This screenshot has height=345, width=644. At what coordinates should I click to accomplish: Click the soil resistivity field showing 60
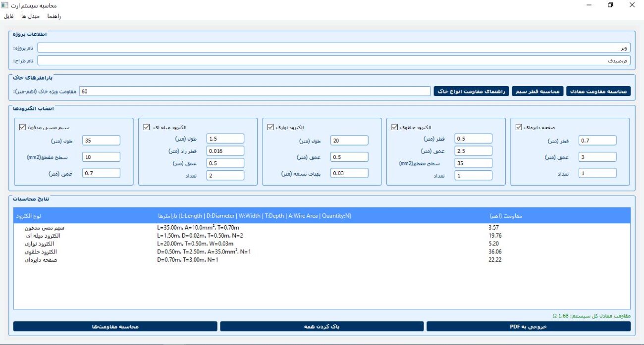pos(255,91)
